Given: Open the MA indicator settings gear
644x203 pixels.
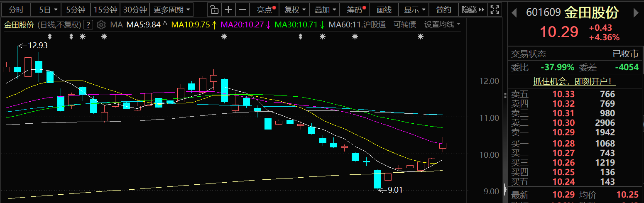Looking at the screenshot, I should tap(101, 25).
